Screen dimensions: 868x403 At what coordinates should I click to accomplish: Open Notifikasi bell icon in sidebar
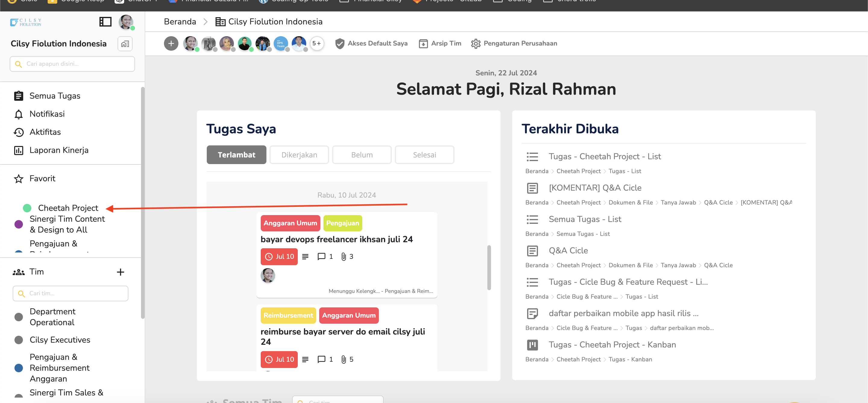[x=18, y=114]
